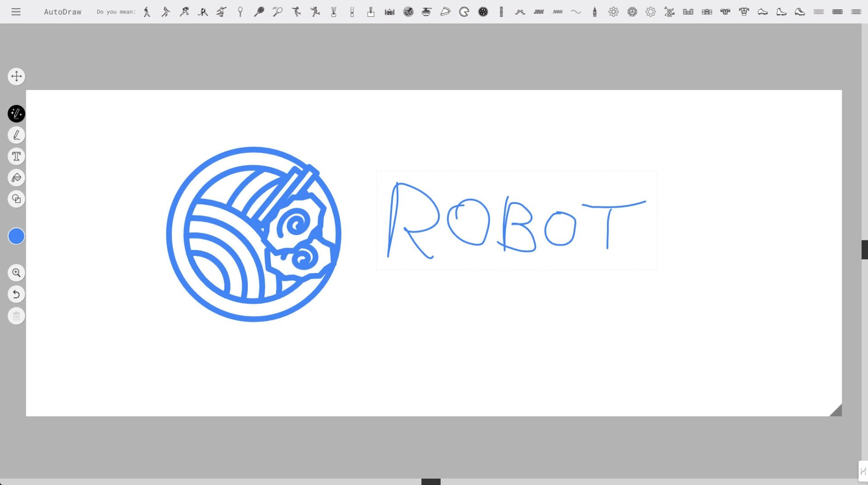Click the AutoDraw title text
Screen dimensions: 868x485
[x=62, y=12]
